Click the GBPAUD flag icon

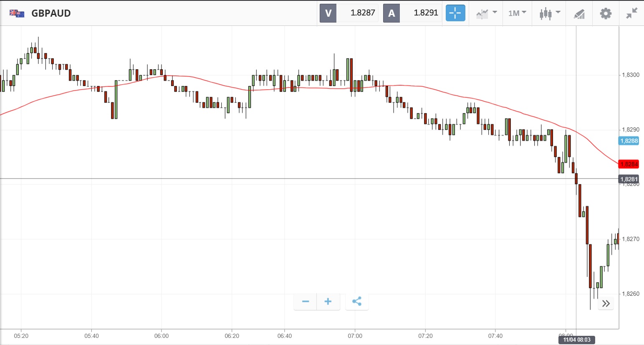click(x=17, y=13)
